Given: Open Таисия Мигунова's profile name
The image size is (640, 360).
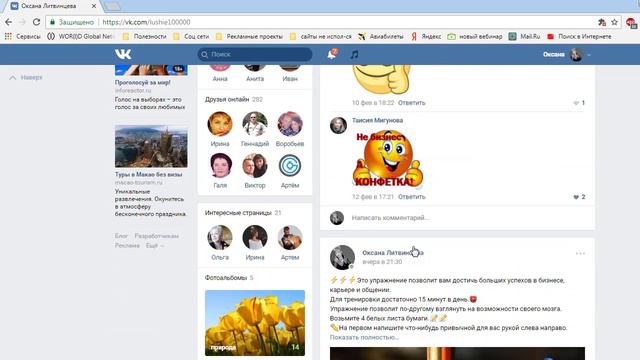Looking at the screenshot, I should tap(377, 120).
